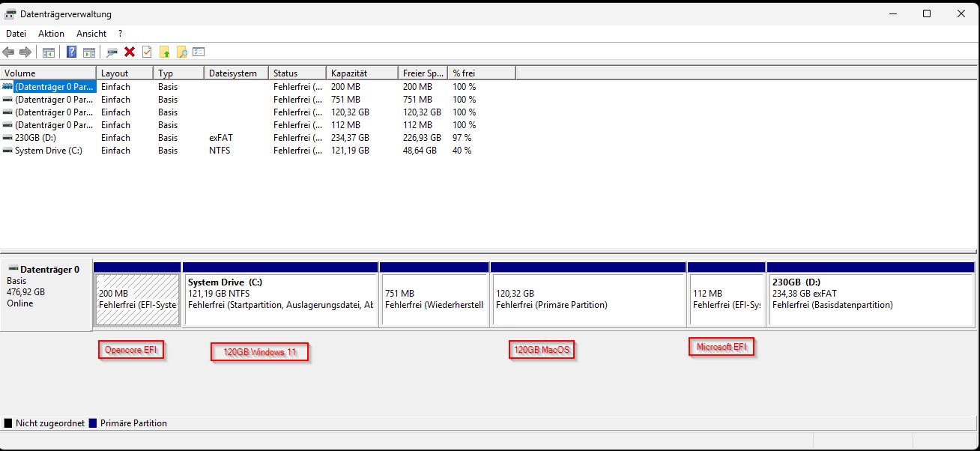Open the Datei menu
980x451 pixels.
click(x=16, y=34)
